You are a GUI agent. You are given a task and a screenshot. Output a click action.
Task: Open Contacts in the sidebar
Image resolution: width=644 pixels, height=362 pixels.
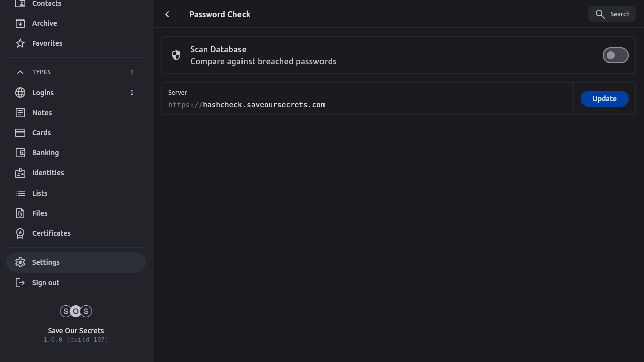click(46, 4)
